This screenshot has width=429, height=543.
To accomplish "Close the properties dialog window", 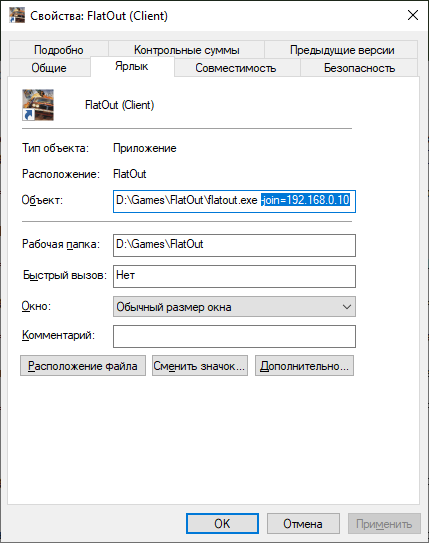I will [413, 15].
